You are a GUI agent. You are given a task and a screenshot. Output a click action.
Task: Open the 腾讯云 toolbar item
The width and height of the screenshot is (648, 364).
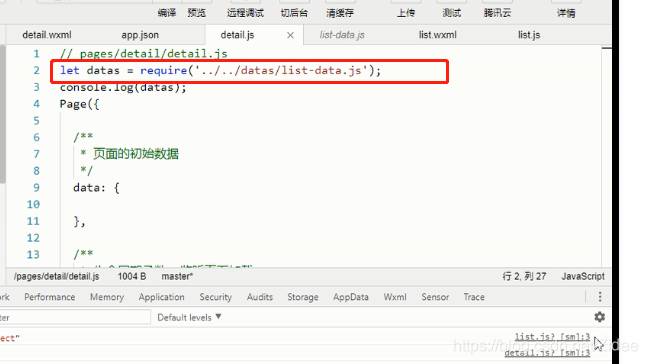(498, 13)
